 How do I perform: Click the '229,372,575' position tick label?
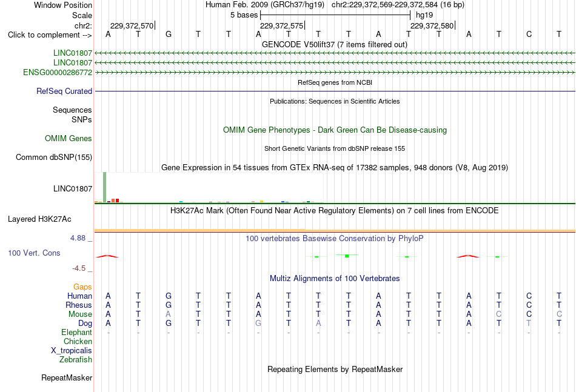(x=282, y=25)
